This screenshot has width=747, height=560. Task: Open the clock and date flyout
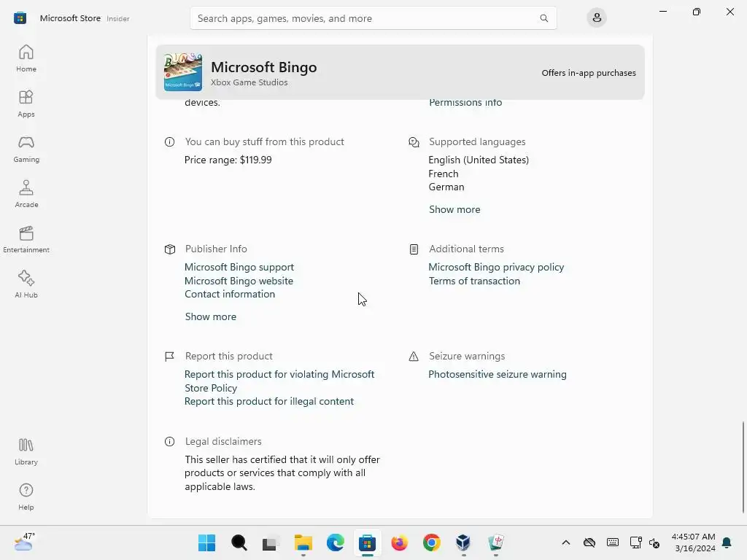click(x=693, y=542)
